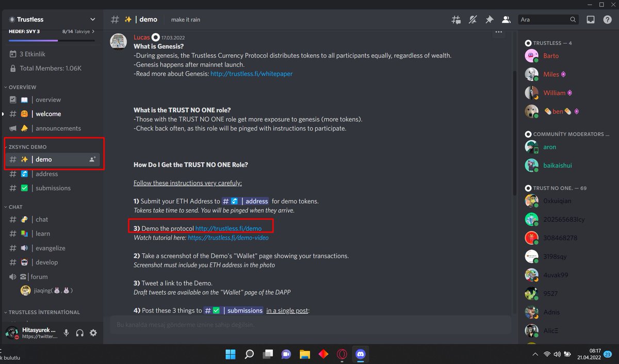Open the Threads icon in channel header

click(x=456, y=20)
